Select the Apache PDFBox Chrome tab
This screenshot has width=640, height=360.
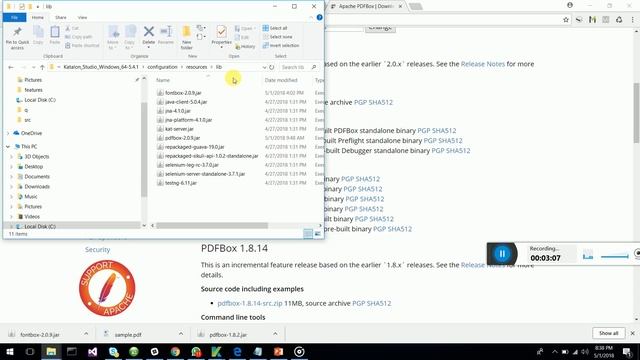[366, 6]
